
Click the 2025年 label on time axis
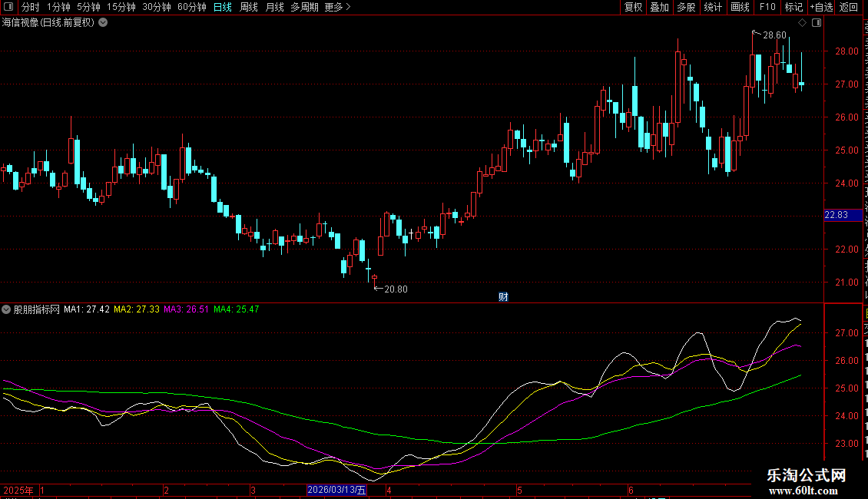[18, 490]
